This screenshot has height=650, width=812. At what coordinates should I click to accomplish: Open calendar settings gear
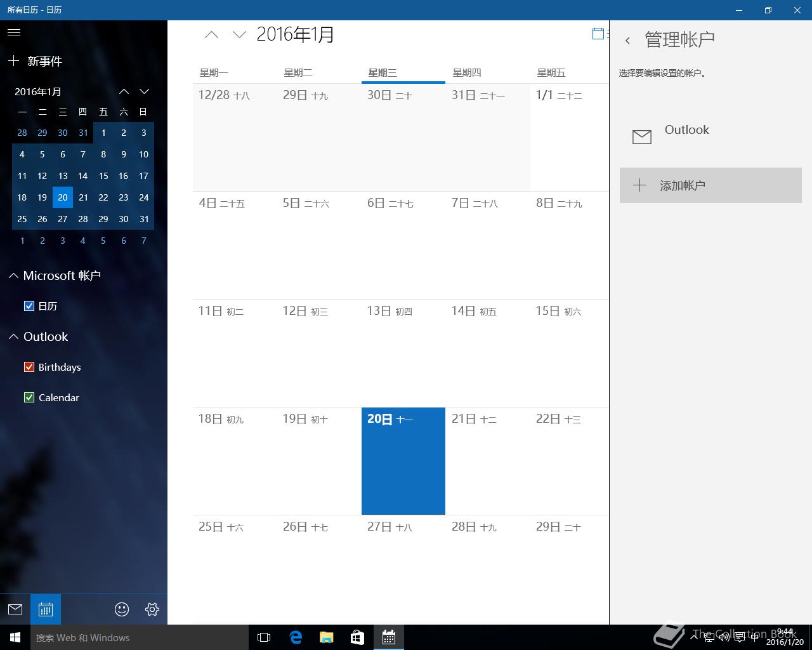pyautogui.click(x=152, y=609)
